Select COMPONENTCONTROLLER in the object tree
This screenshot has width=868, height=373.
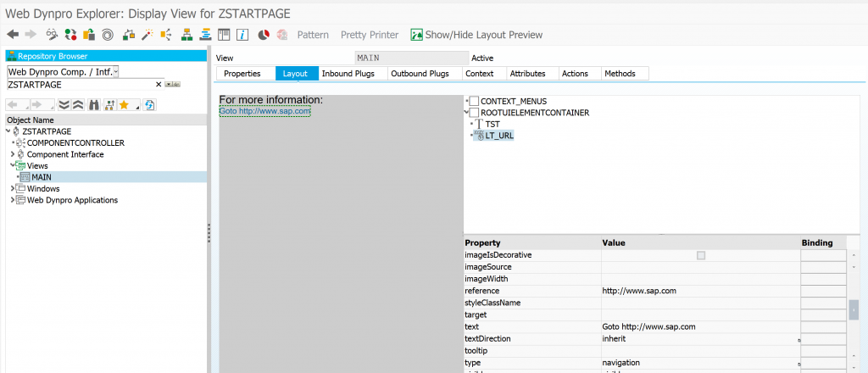coord(75,142)
